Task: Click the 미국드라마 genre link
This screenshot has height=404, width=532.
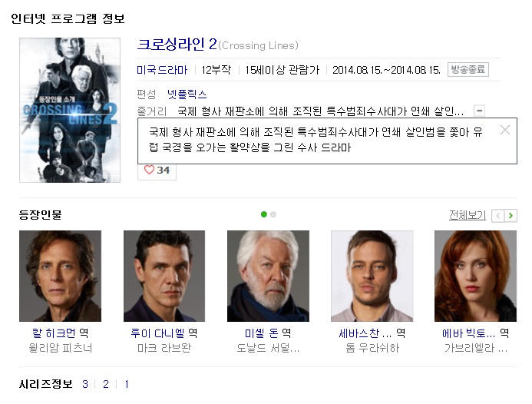Action: click(162, 70)
